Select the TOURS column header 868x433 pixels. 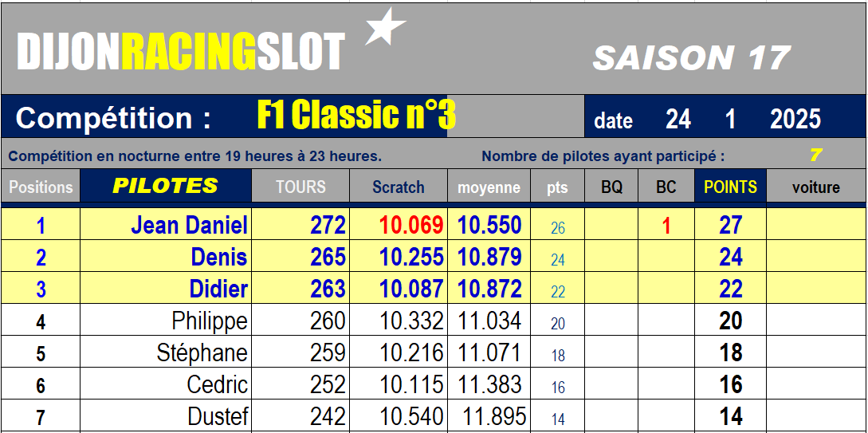pos(300,186)
